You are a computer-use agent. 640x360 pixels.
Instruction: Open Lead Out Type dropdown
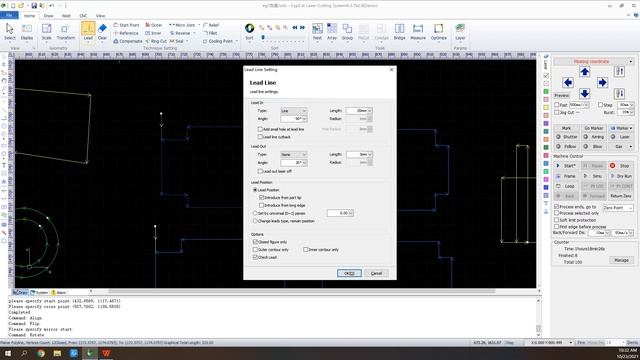[293, 155]
